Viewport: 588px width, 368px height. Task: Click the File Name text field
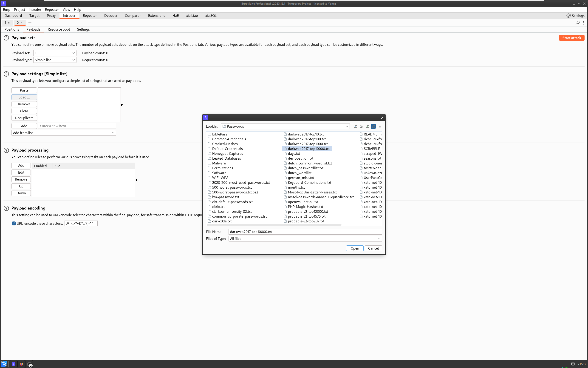click(305, 232)
